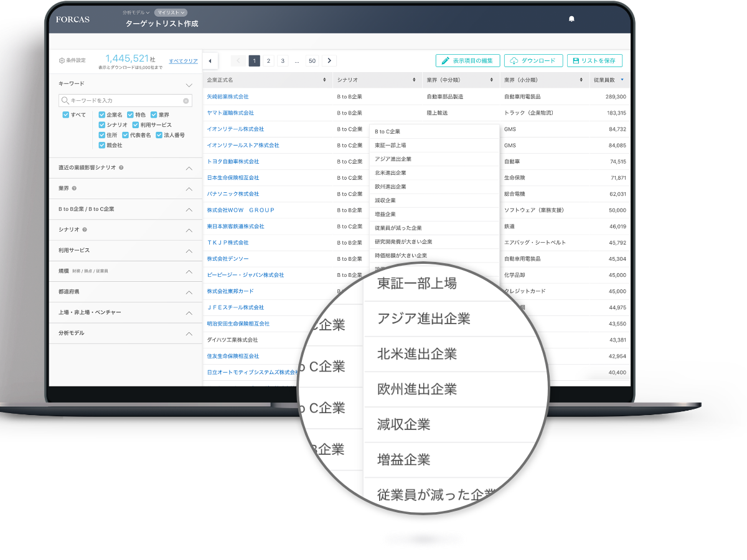Open 日本生命保険相互会社 company link
747x560 pixels.
click(x=233, y=177)
